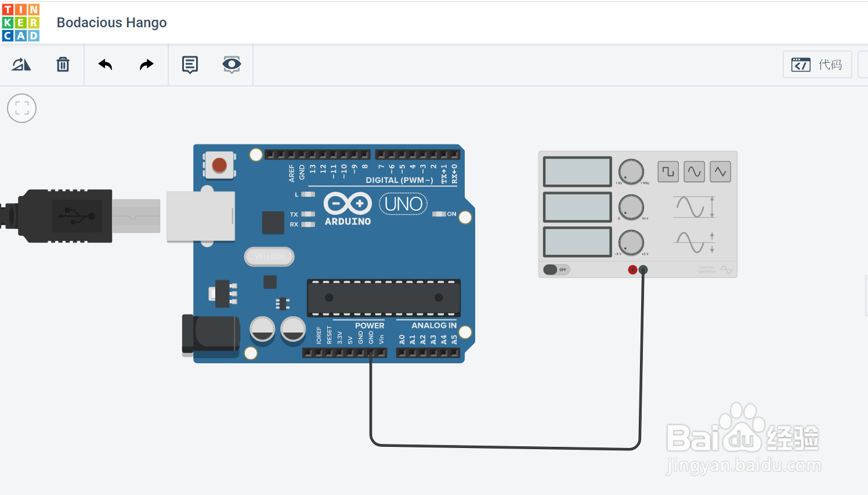This screenshot has width=868, height=495.
Task: Zoom to fit the circuit view
Action: click(x=22, y=109)
